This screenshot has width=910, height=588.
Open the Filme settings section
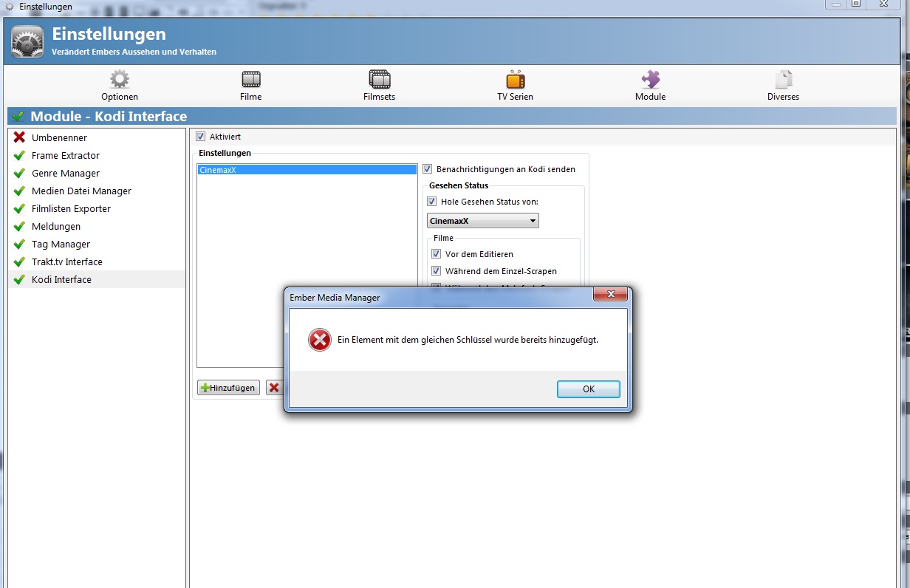coord(250,86)
